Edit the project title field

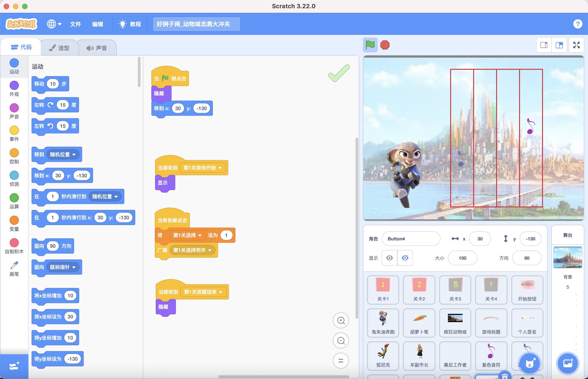196,24
